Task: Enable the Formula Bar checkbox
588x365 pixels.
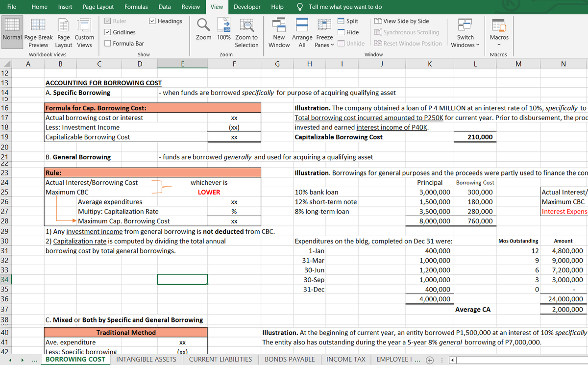Action: pos(108,44)
